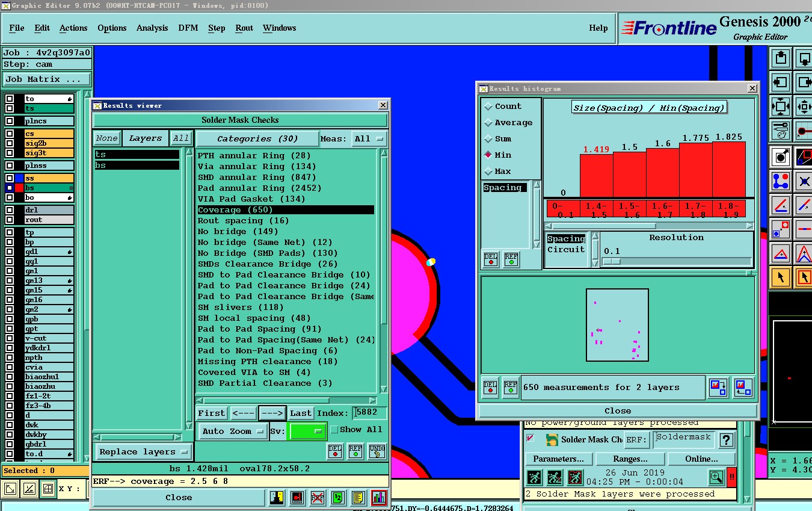Toggle the Show All checkbox
This screenshot has width=812, height=511.
(x=334, y=430)
